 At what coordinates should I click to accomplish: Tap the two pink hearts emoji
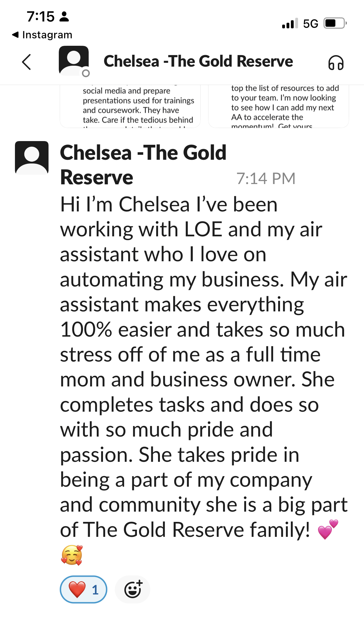328,529
